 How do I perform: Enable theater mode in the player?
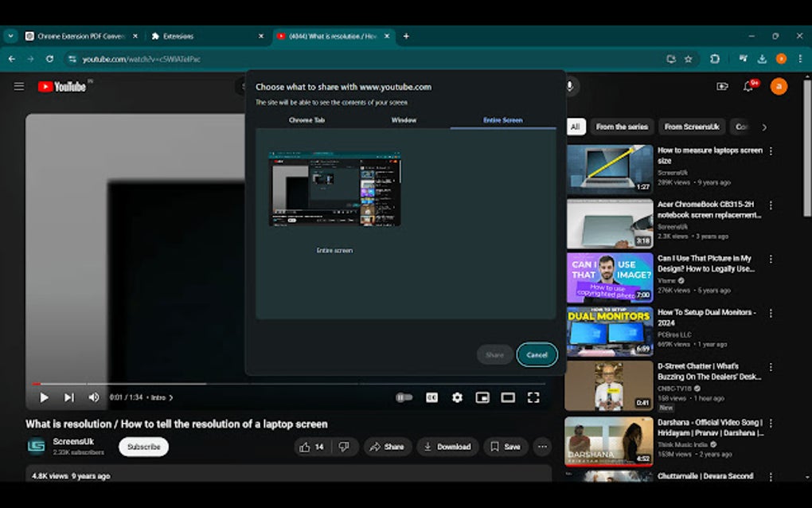tap(508, 397)
